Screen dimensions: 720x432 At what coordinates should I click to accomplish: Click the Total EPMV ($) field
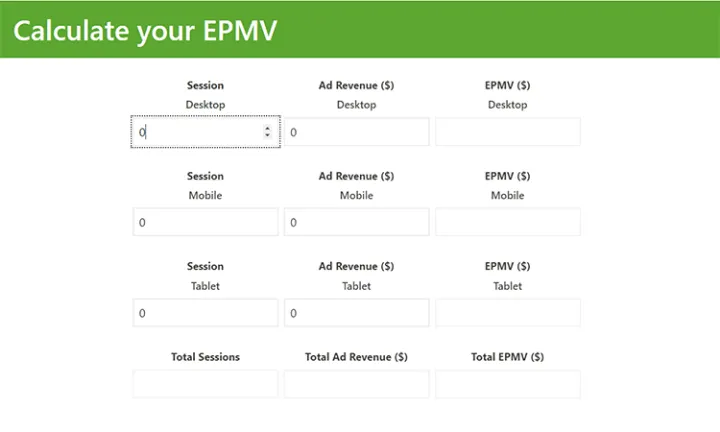point(507,384)
